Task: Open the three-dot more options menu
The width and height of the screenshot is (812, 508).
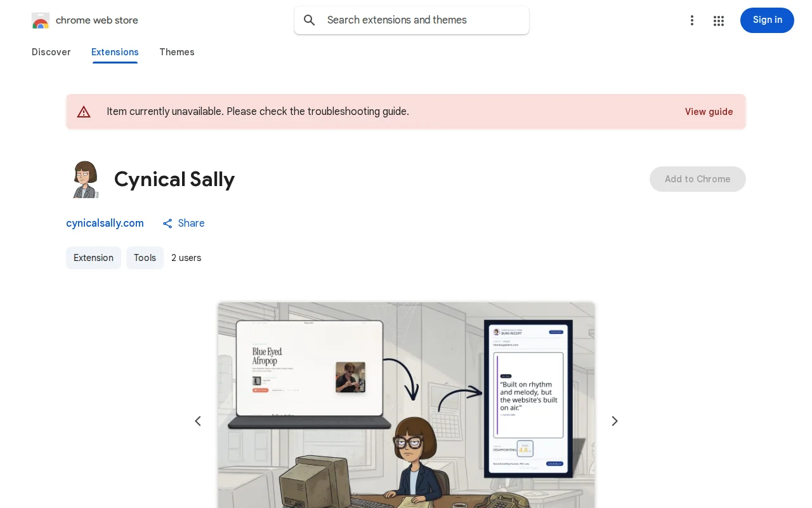Action: 692,20
